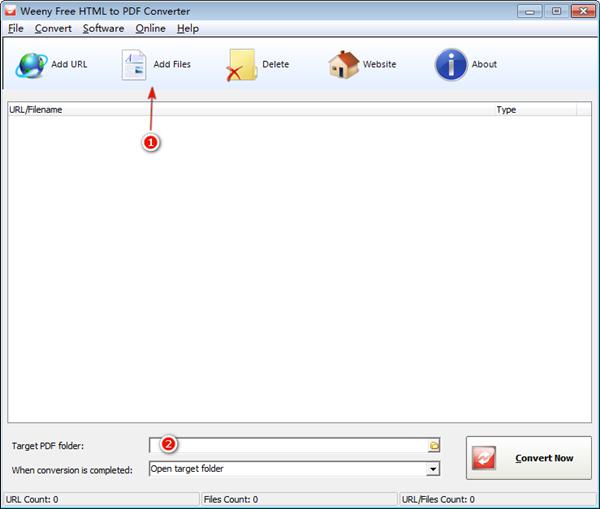Open the Website house icon
The height and width of the screenshot is (509, 600).
click(344, 65)
